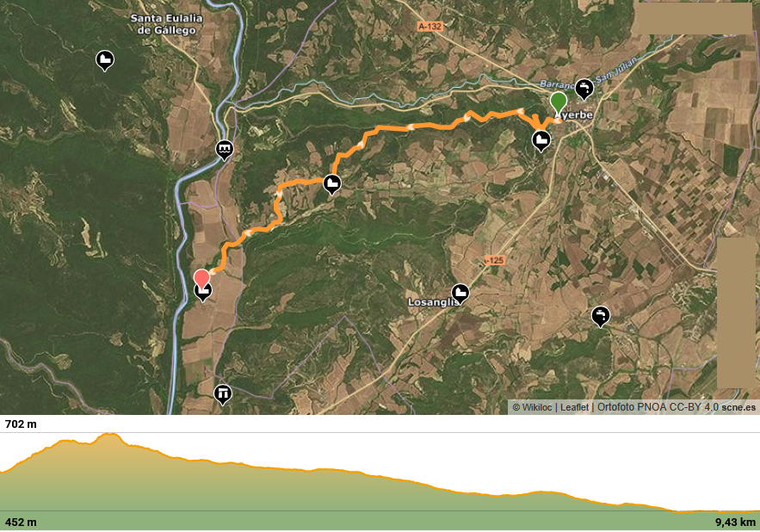Click the Santa Eulalia de Gállego label
Screen dimensions: 760x532
click(167, 24)
